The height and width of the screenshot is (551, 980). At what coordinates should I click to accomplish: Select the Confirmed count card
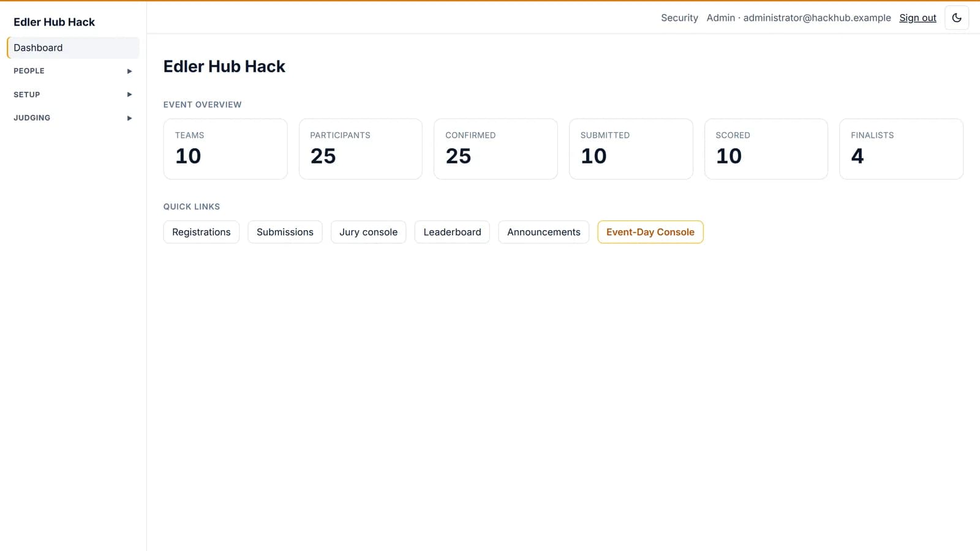click(x=496, y=149)
